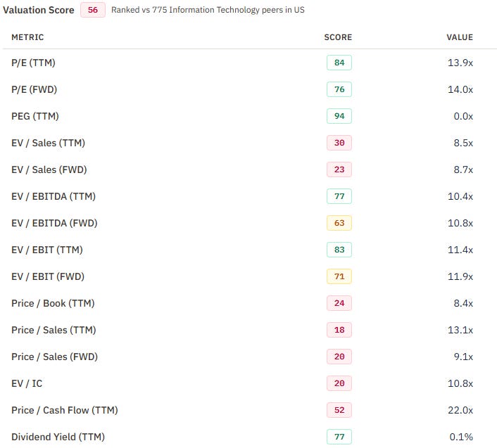The height and width of the screenshot is (448, 497).
Task: Click score badge 23 for EV / Sales (FWD)
Action: pyautogui.click(x=339, y=169)
